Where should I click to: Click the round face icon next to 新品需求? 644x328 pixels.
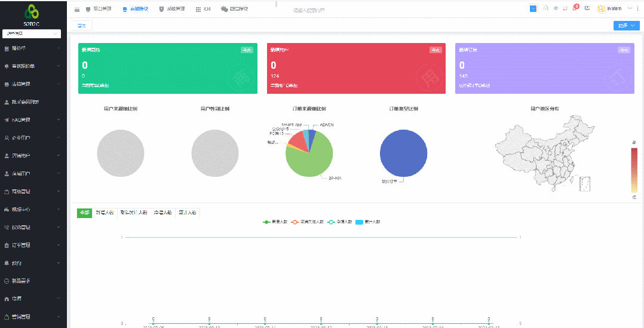point(6,281)
